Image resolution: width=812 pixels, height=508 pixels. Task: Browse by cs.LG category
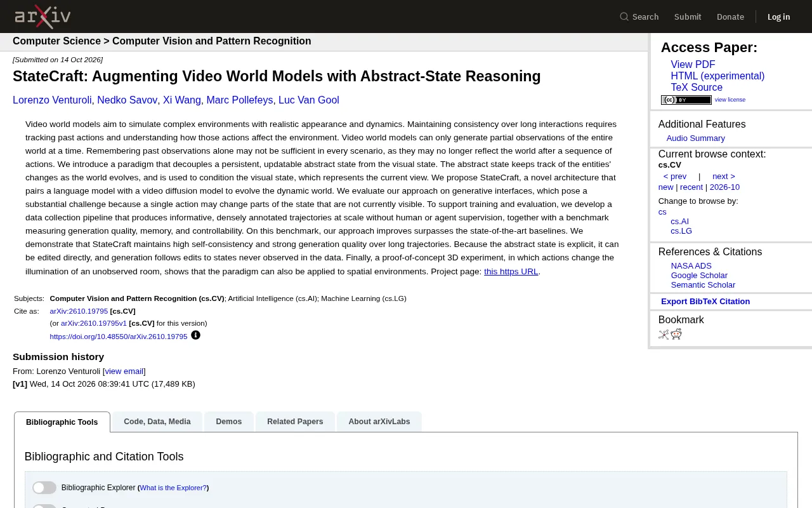681,231
